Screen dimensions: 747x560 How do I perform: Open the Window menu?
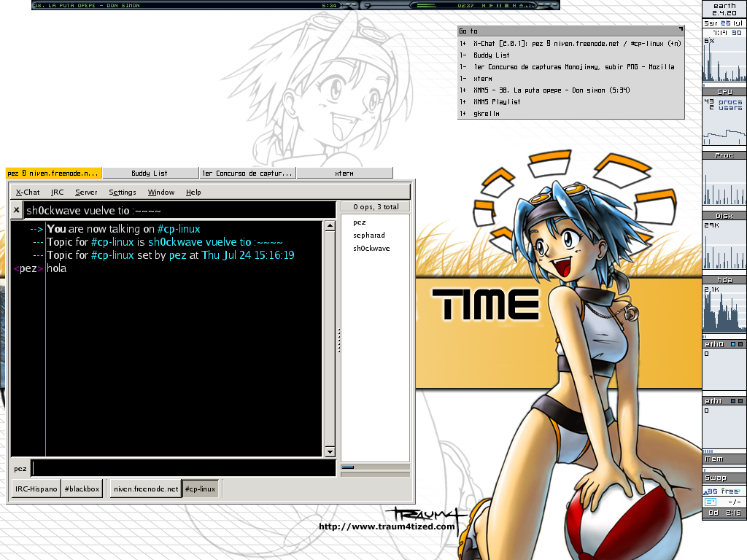pos(161,192)
